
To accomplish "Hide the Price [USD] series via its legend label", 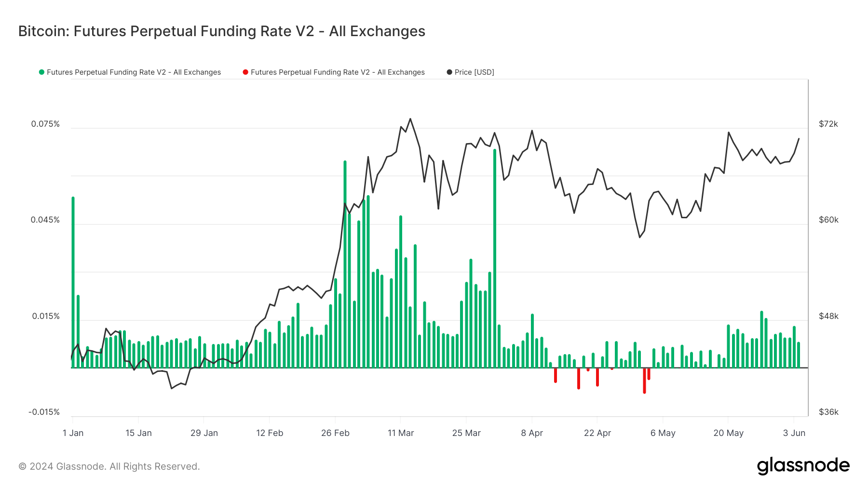I will (x=474, y=72).
